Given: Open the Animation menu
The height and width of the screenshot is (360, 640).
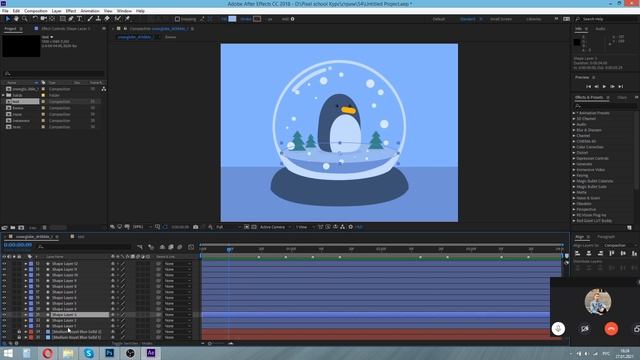Looking at the screenshot, I should coord(90,11).
